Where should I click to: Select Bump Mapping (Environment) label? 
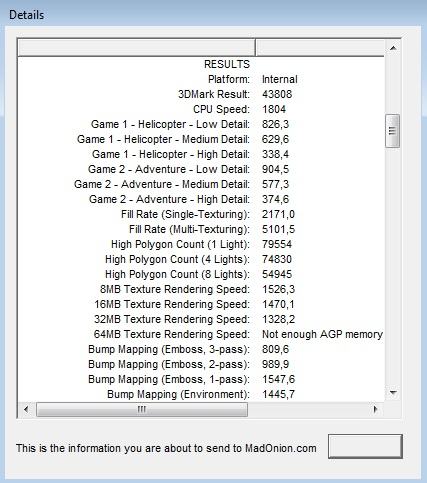click(178, 394)
